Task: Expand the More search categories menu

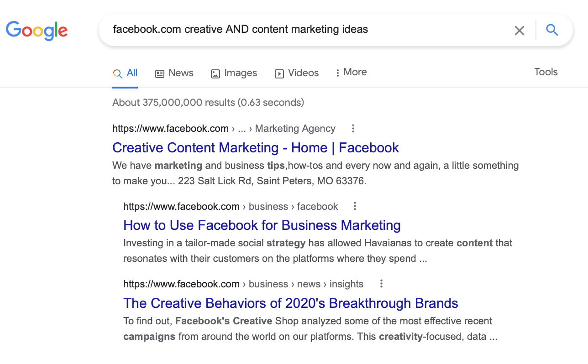Action: click(351, 72)
